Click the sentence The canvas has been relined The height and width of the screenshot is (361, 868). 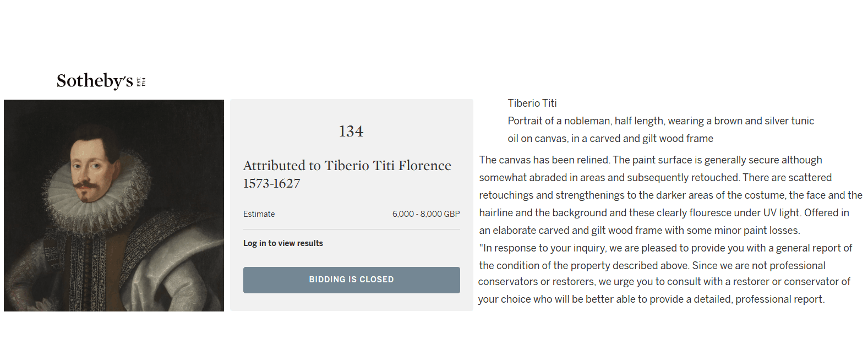(x=544, y=160)
